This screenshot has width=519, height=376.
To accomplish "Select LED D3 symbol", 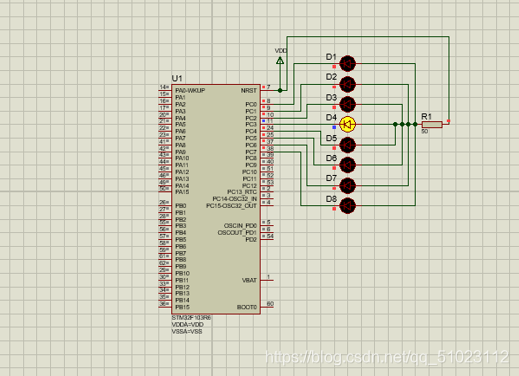I will (x=347, y=104).
